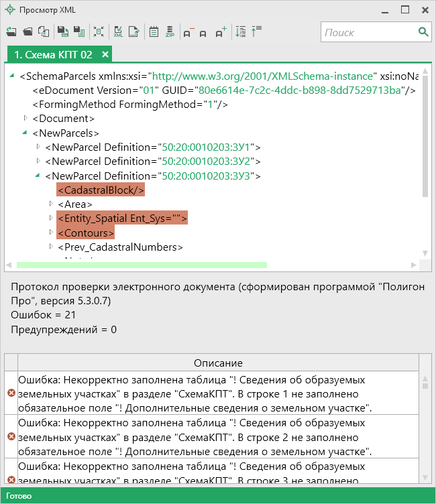Click the sign document icon
The image size is (436, 504).
[134, 31]
